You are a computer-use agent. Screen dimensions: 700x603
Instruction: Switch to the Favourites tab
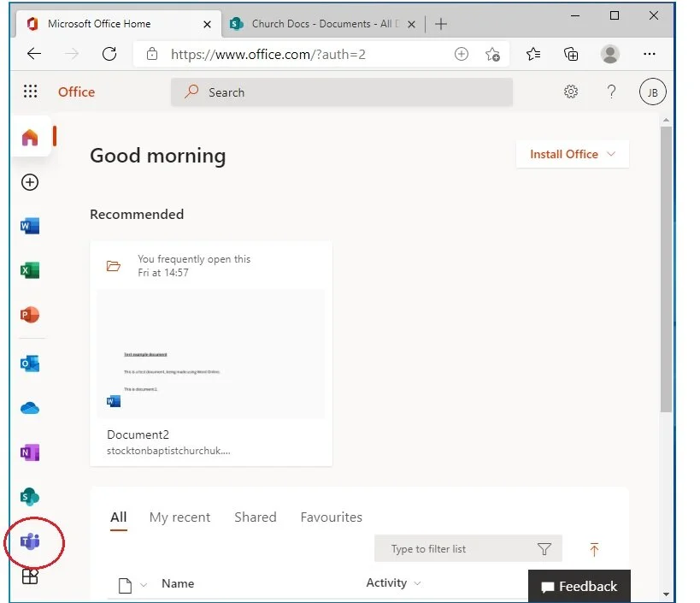pyautogui.click(x=332, y=517)
